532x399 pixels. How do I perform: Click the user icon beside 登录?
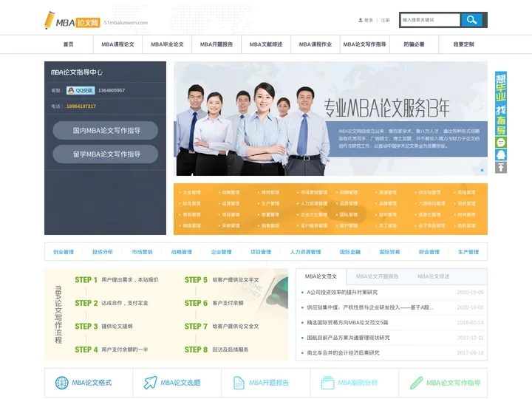361,21
